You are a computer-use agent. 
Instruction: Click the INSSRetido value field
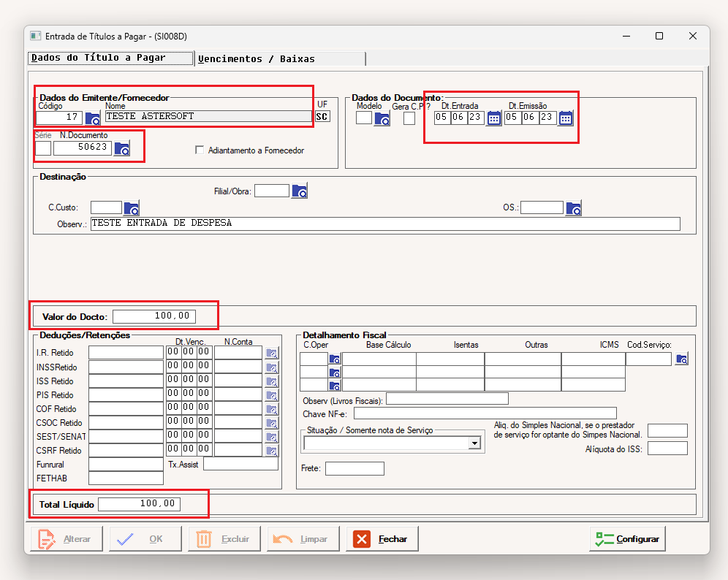coord(126,367)
